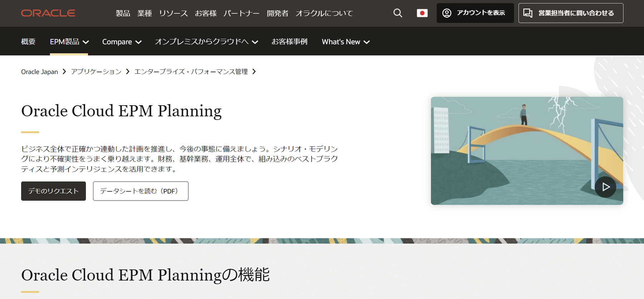Play the EPM Planning video
This screenshot has width=644, height=299.
605,187
